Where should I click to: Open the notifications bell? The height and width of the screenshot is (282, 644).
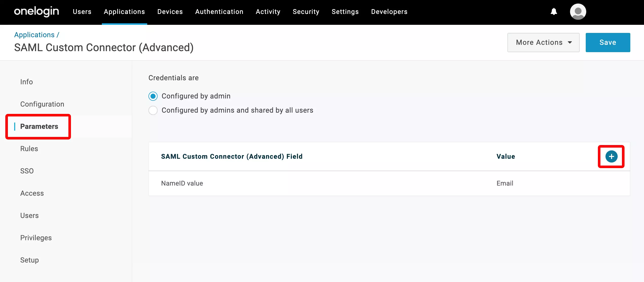[x=554, y=12]
